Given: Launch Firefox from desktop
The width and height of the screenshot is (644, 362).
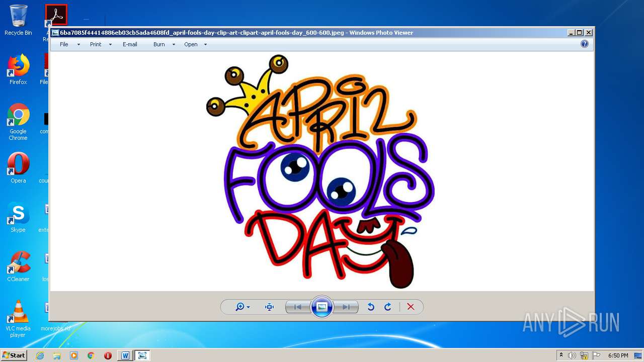Looking at the screenshot, I should (x=18, y=69).
